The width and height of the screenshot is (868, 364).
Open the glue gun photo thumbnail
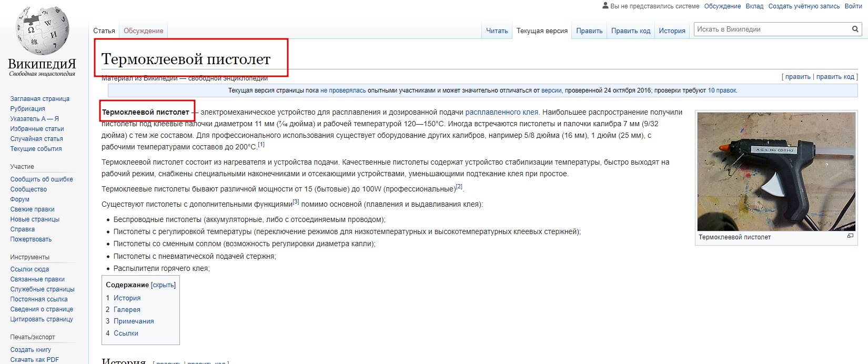click(776, 171)
